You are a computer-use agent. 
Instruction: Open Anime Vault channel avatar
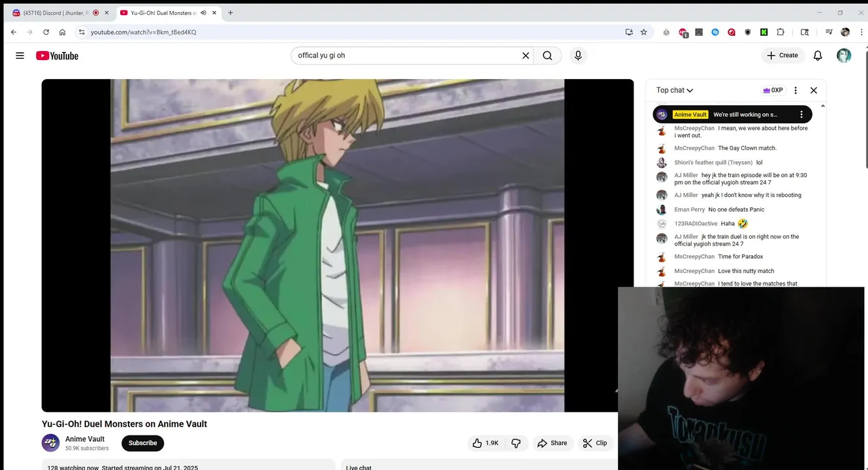click(x=51, y=443)
